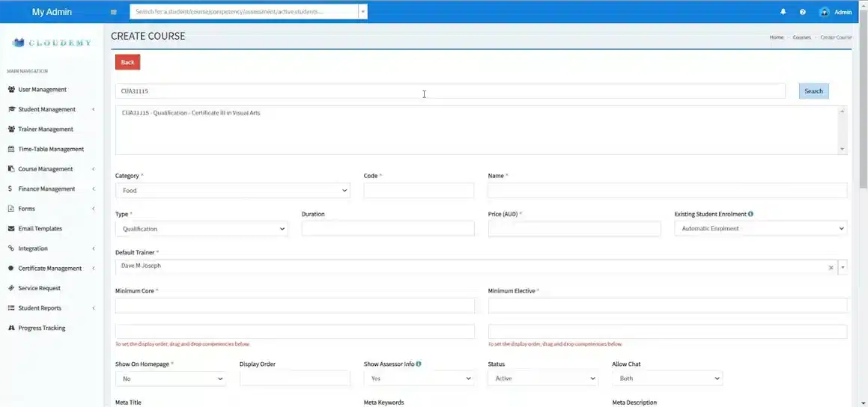
Task: Open the Show On Homepage dropdown
Action: coord(171,379)
